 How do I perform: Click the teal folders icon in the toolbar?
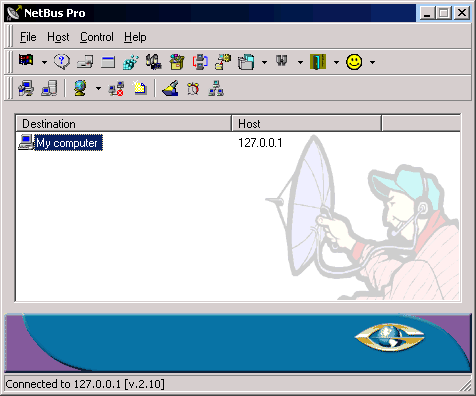(x=246, y=62)
